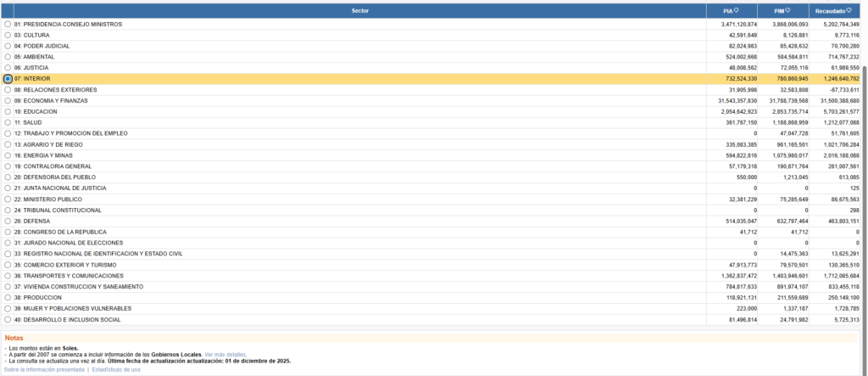Click the selected 07: Interior radio button
Screen dimensions: 868x376
coord(8,79)
